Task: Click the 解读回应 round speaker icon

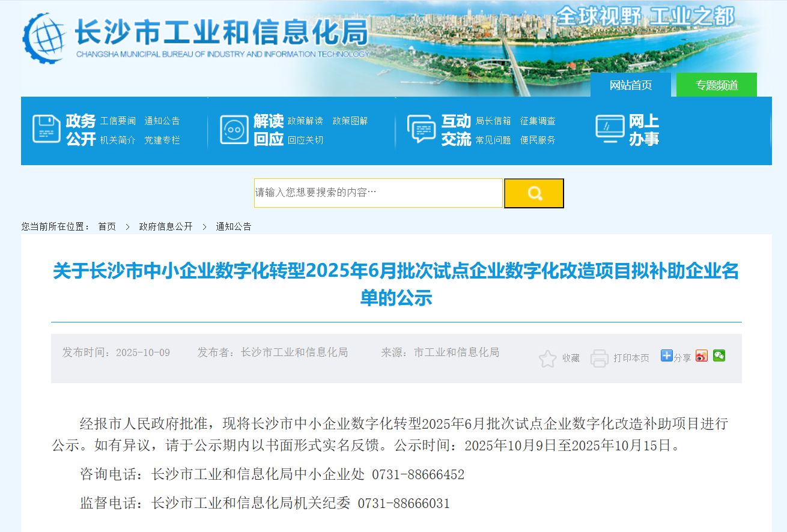Action: (x=234, y=129)
